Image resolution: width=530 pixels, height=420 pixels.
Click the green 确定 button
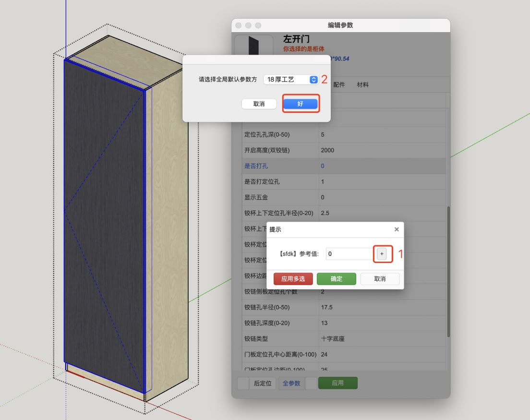(336, 278)
